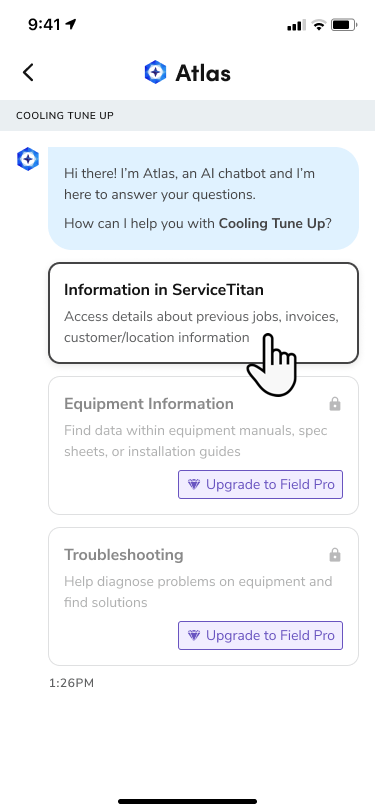Tap the Wi-Fi icon in status bar
Viewport: 375px width, 812px height.
point(319,24)
